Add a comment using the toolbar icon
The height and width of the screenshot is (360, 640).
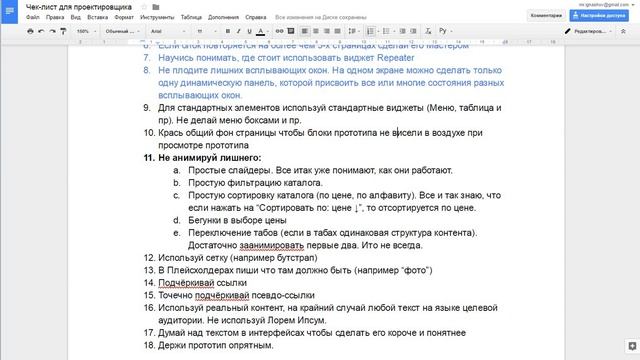coord(291,31)
